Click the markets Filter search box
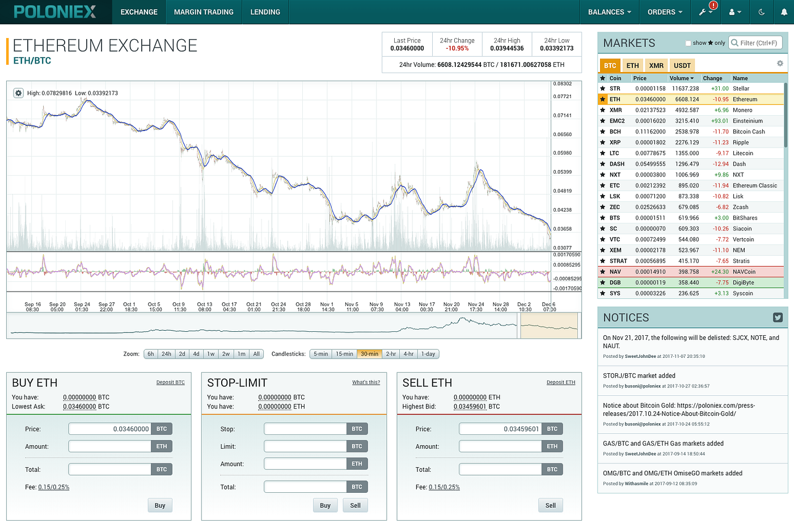Image resolution: width=794 pixels, height=532 pixels. 755,43
